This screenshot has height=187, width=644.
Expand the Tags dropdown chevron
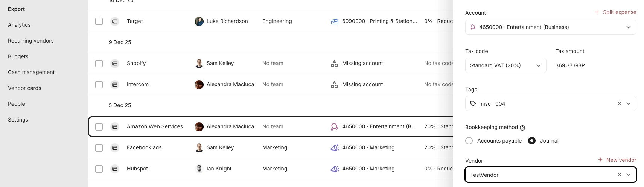629,103
